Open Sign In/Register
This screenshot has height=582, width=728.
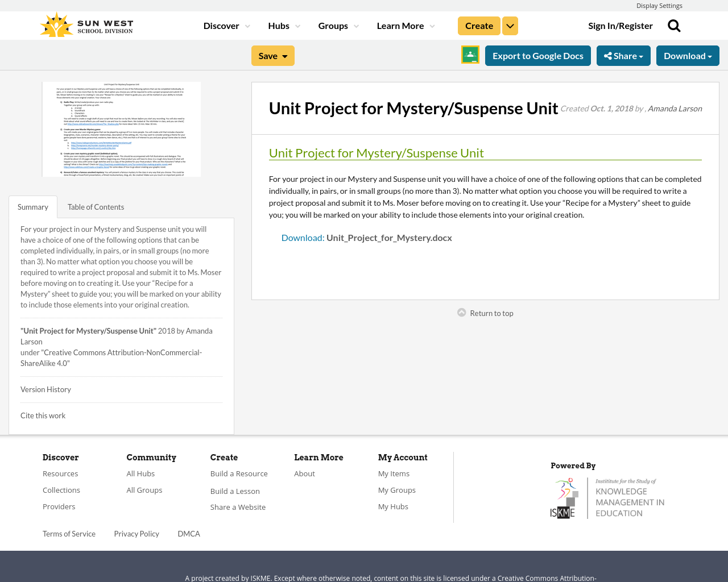click(621, 24)
